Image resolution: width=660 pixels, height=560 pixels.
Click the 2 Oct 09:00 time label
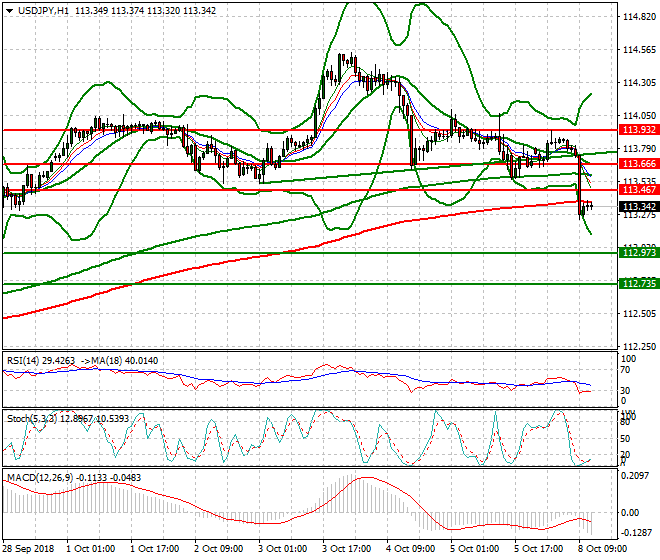(218, 549)
